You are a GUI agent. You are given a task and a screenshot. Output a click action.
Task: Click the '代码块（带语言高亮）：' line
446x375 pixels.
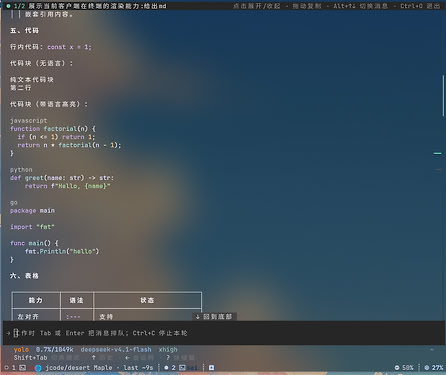[x=49, y=104]
